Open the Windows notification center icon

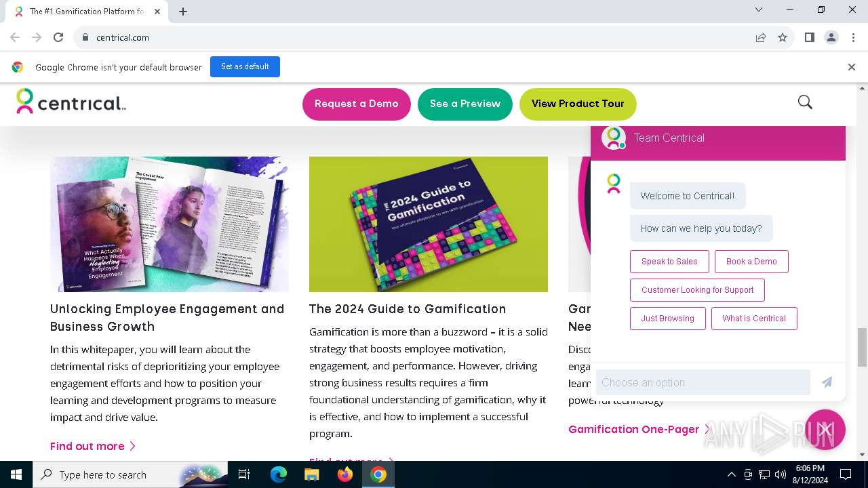pos(846,474)
